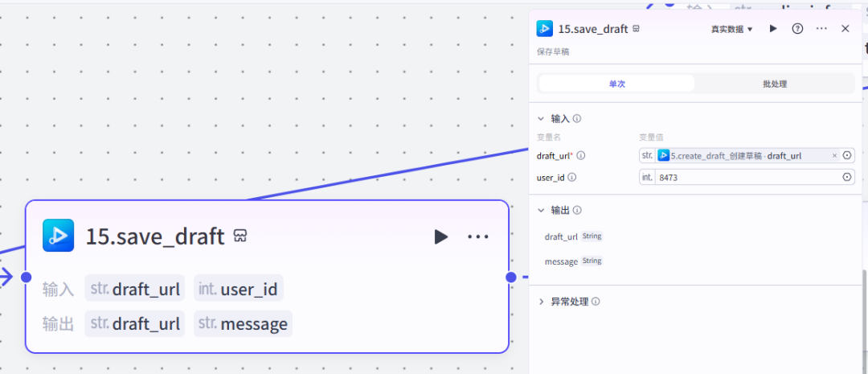Show info tooltip for 输入 section
Screen dimensions: 868x374
pos(577,118)
